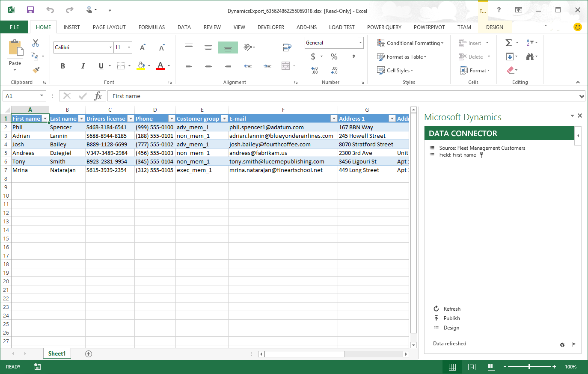This screenshot has width=588, height=374.
Task: Switch to the POWER QUERY ribbon tab
Action: (x=384, y=27)
